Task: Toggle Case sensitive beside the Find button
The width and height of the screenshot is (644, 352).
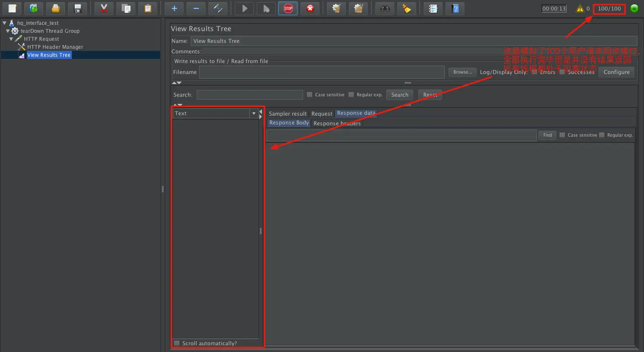Action: coord(562,135)
